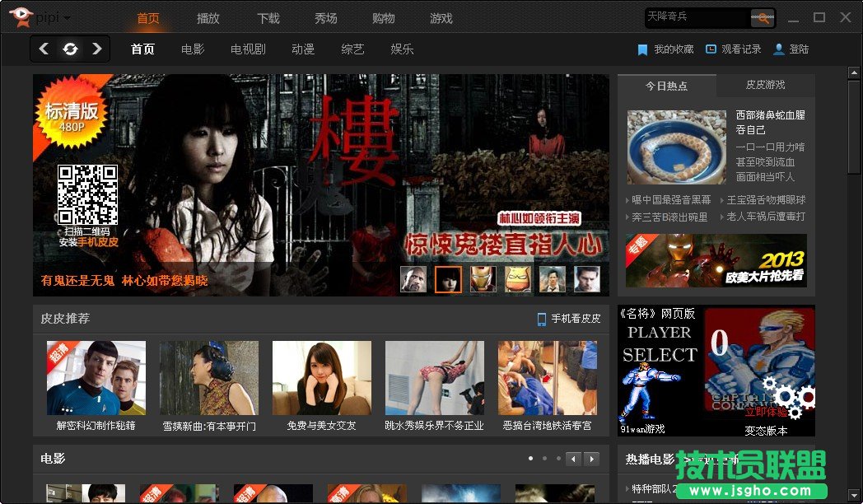Select the fifth carousel thumbnail, suited man
This screenshot has height=504, width=863.
[x=552, y=279]
